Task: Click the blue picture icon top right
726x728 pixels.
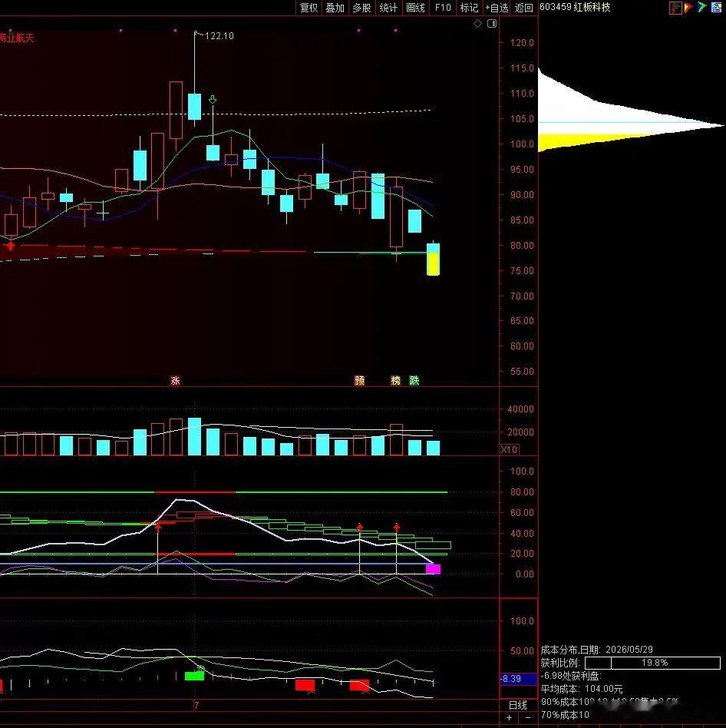Action: (x=716, y=8)
